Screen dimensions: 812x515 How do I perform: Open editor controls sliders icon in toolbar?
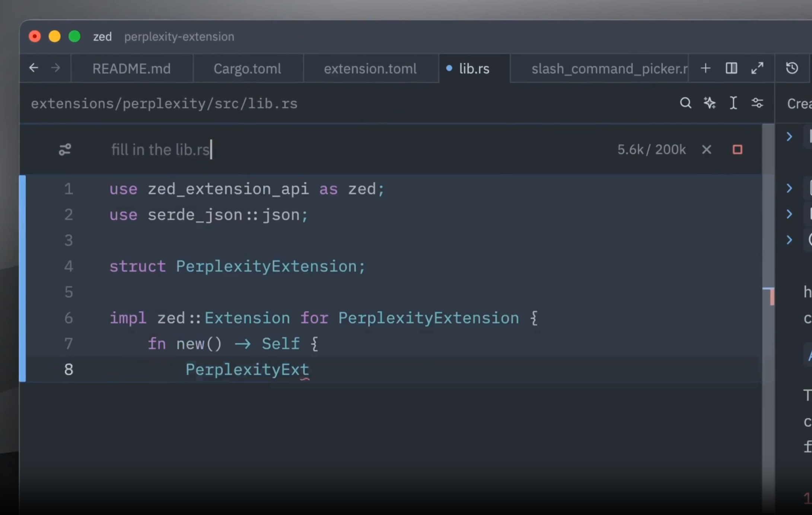click(x=757, y=103)
